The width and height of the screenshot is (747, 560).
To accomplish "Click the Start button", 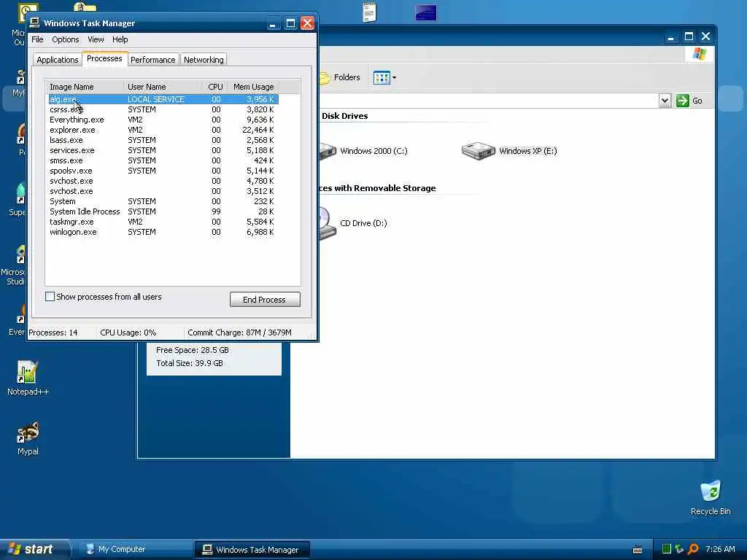I will coord(34,549).
